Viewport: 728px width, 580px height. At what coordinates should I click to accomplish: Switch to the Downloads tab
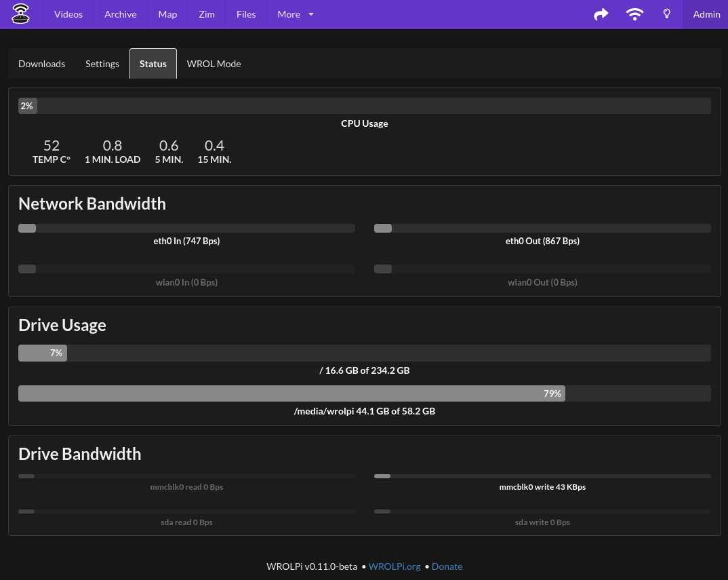(x=41, y=64)
